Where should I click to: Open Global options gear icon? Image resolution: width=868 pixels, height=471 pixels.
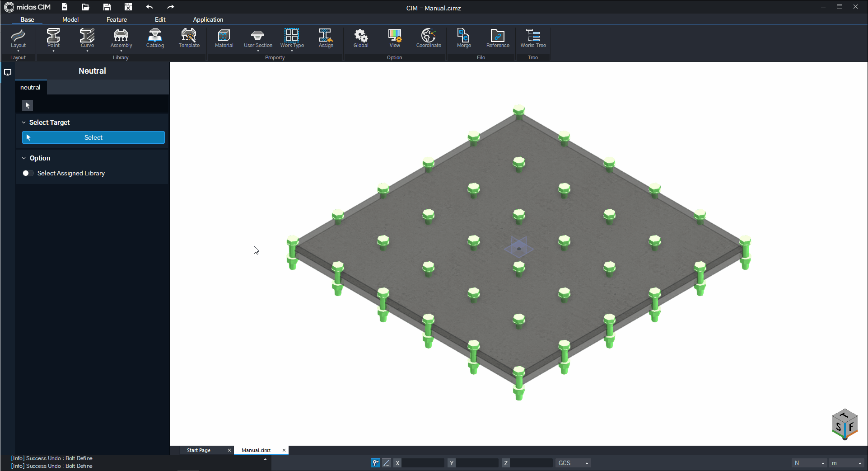click(x=361, y=38)
